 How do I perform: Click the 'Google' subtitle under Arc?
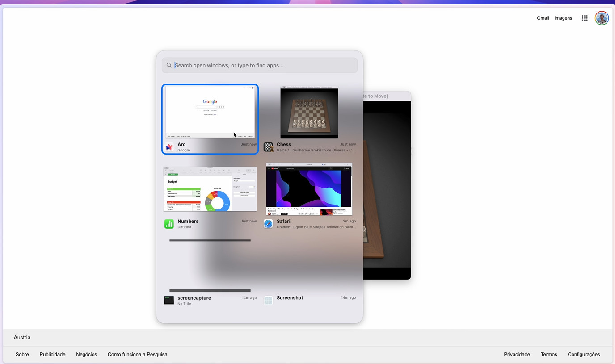[x=184, y=150]
